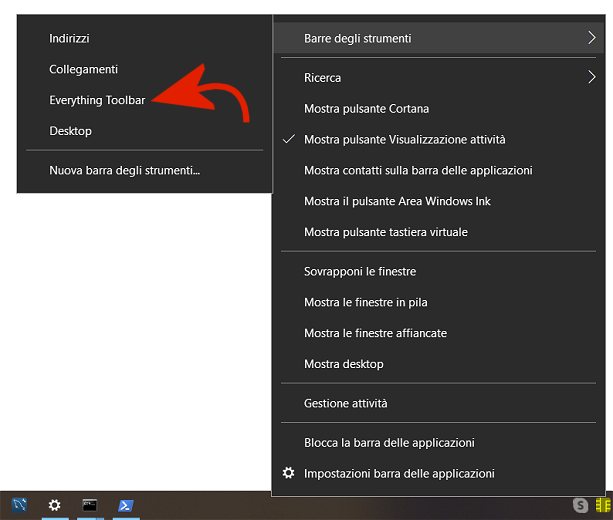Expand the Ricerca chevron arrow

[591, 77]
